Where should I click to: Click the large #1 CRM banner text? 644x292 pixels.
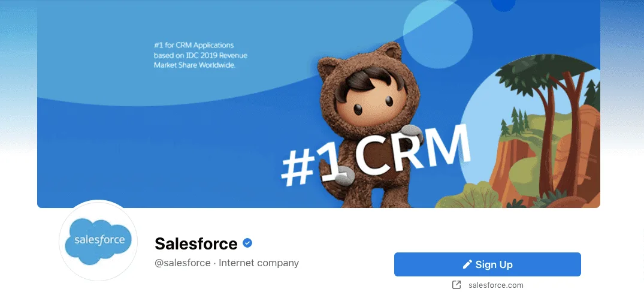pyautogui.click(x=376, y=155)
